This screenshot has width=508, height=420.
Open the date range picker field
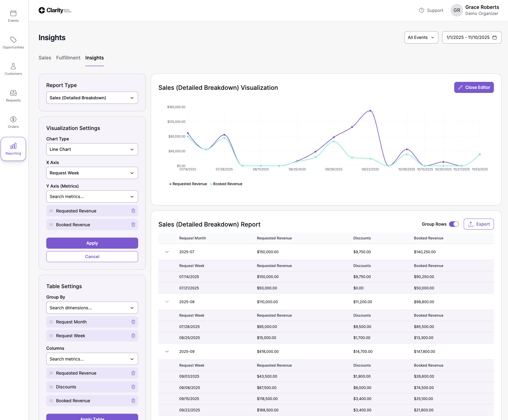471,37
